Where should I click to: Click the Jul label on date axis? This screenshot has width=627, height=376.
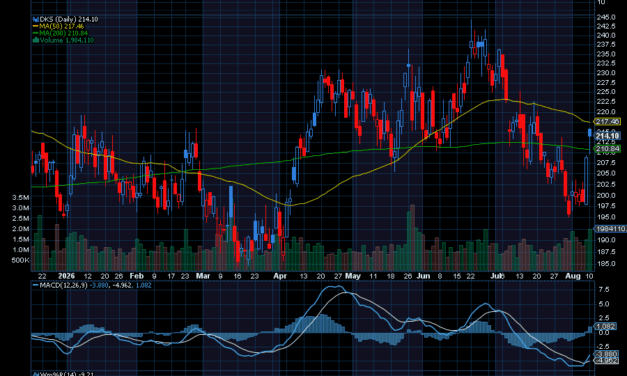pyautogui.click(x=497, y=276)
